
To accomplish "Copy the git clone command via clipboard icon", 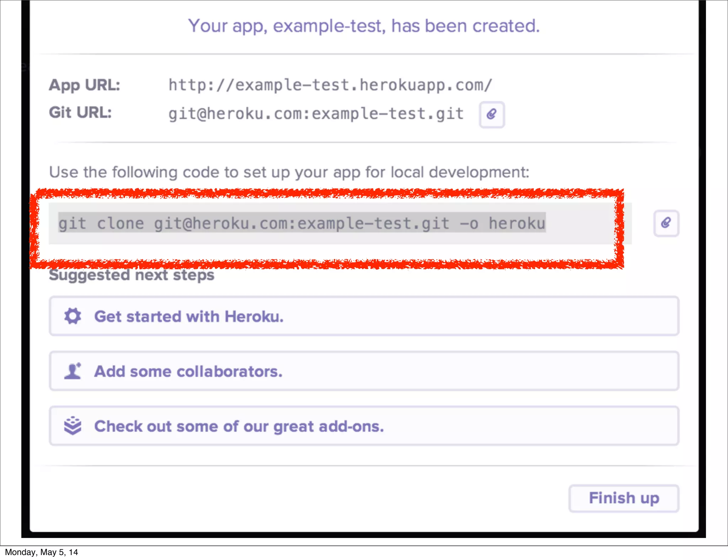I will [x=666, y=223].
